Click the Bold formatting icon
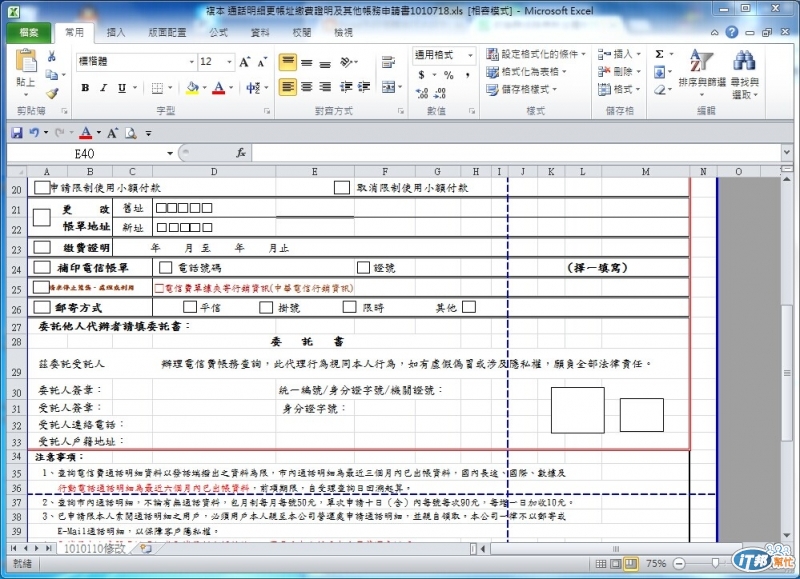The image size is (800, 579). click(85, 88)
